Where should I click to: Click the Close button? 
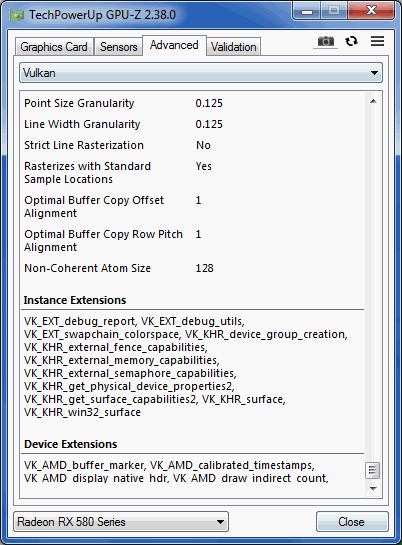tap(352, 522)
